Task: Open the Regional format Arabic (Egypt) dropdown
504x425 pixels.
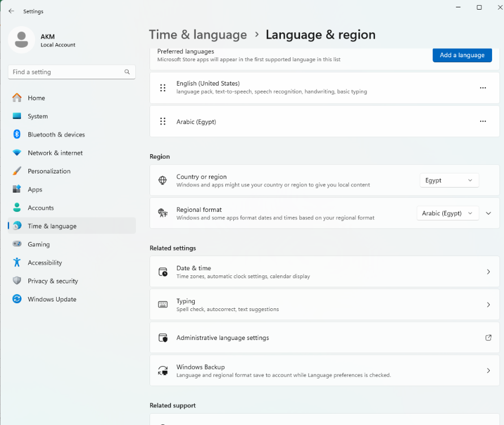Action: [x=448, y=213]
